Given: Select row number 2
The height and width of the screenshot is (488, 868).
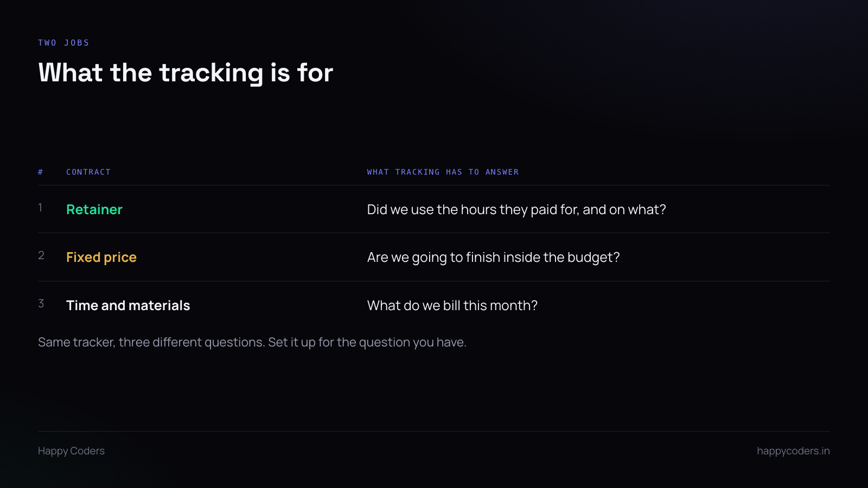Looking at the screenshot, I should tap(41, 255).
